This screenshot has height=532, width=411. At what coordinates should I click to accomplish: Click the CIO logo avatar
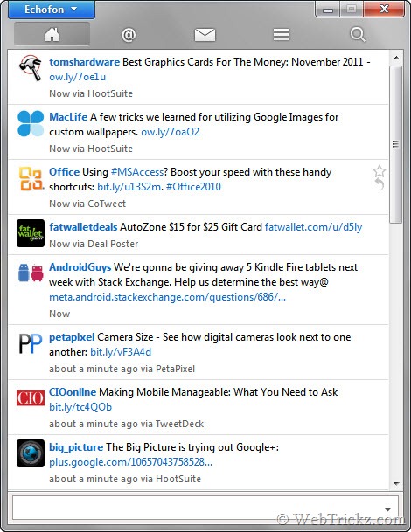click(31, 398)
